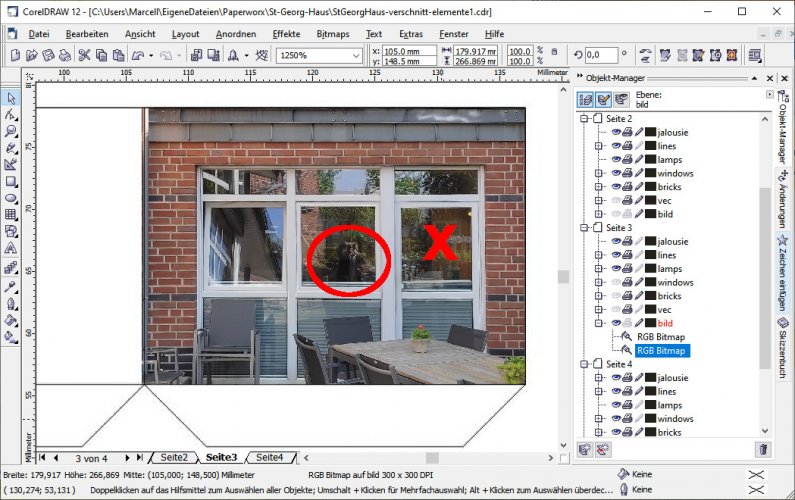Toggle Layer Manager View in Objekt-Manager
Screen dimensions: 795x500
click(x=622, y=99)
